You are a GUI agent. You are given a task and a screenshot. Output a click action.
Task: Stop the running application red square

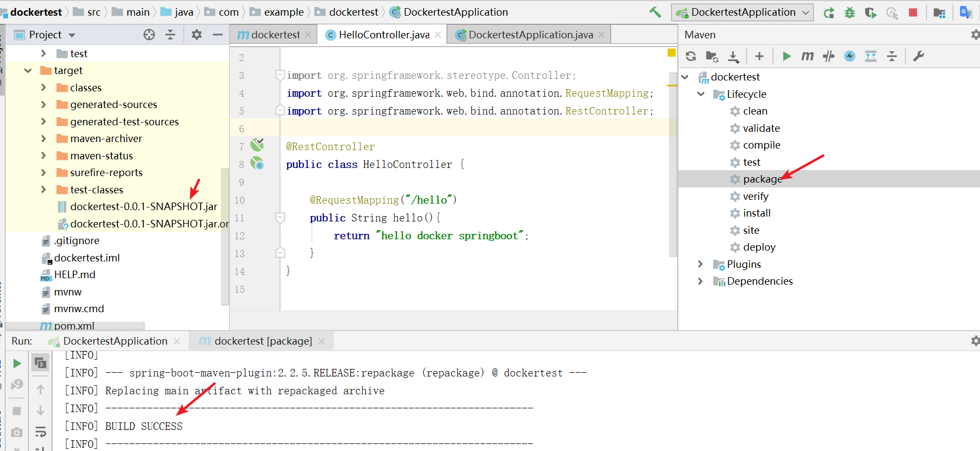(x=913, y=12)
